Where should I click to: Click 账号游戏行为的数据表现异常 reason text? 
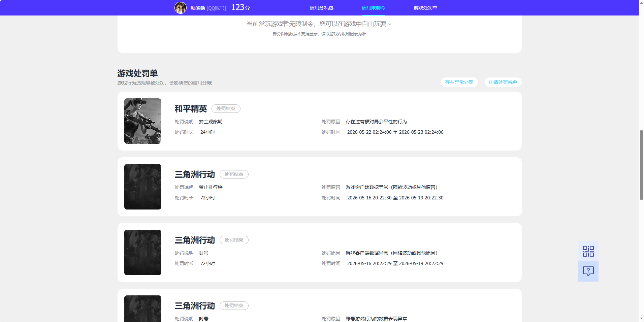pyautogui.click(x=376, y=319)
